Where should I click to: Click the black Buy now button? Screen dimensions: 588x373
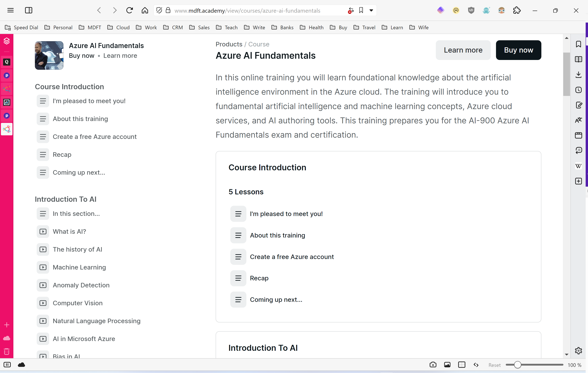coord(518,50)
